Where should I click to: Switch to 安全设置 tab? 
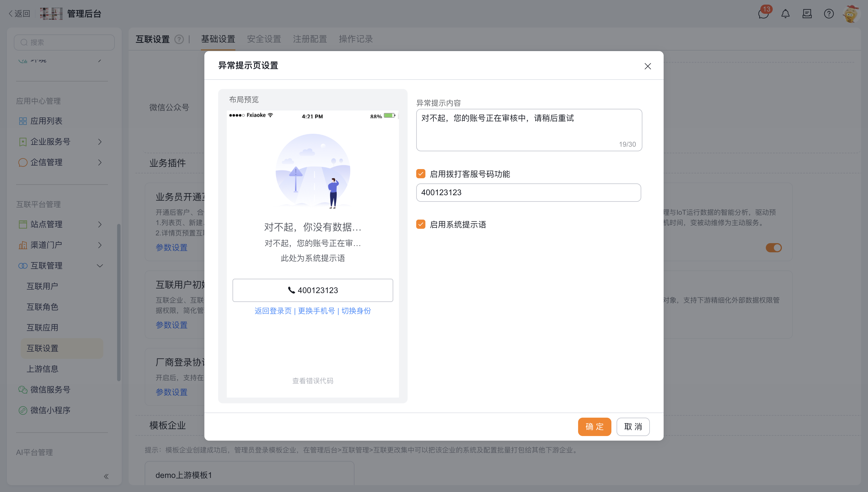pos(264,39)
